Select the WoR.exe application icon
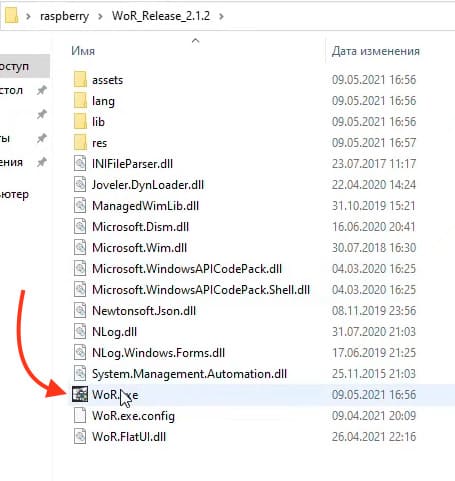This screenshot has height=481, width=455. (80, 395)
